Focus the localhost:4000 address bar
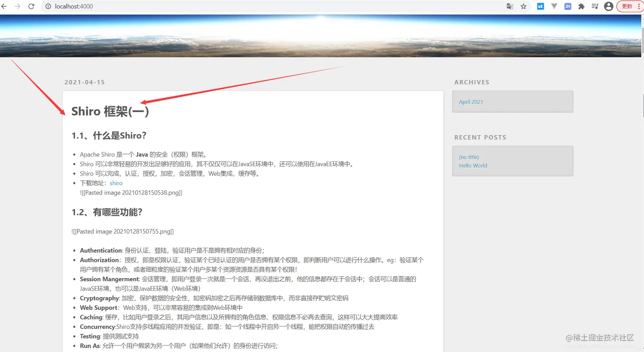Viewport: 644px width, 352px height. [x=273, y=6]
